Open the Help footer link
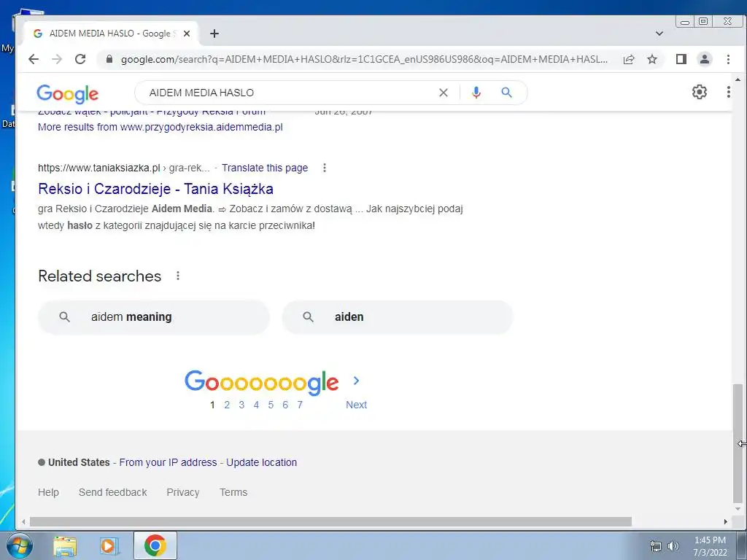 49,492
